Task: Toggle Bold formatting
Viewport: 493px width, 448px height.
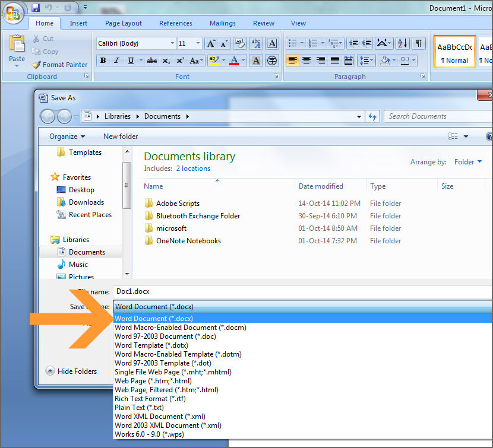Action: pos(103,61)
